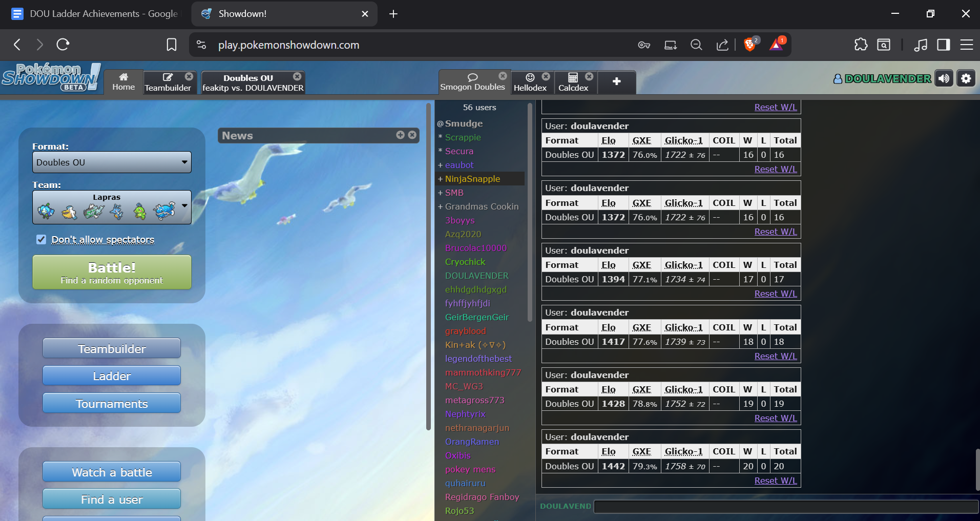Select user Cryochick in user list
The height and width of the screenshot is (521, 980).
pos(465,262)
